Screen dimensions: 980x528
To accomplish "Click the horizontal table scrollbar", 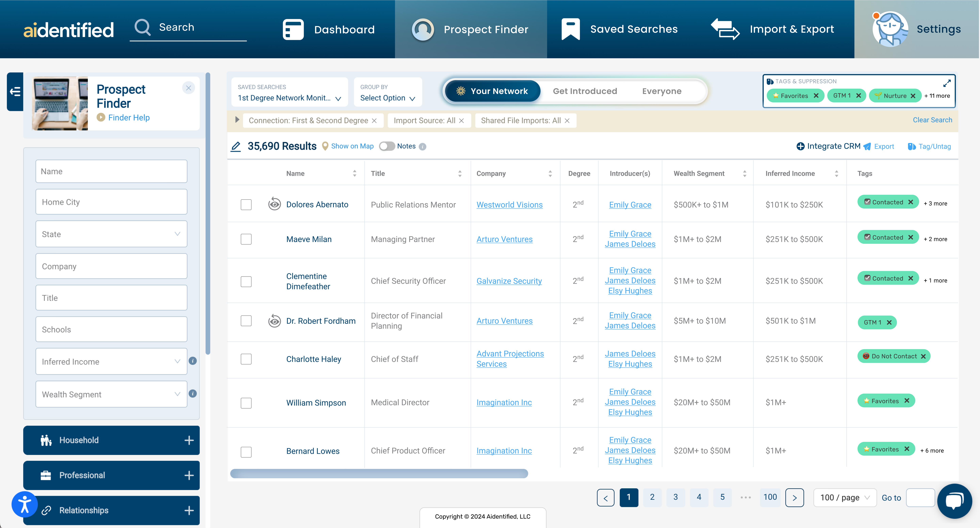I will click(x=379, y=474).
